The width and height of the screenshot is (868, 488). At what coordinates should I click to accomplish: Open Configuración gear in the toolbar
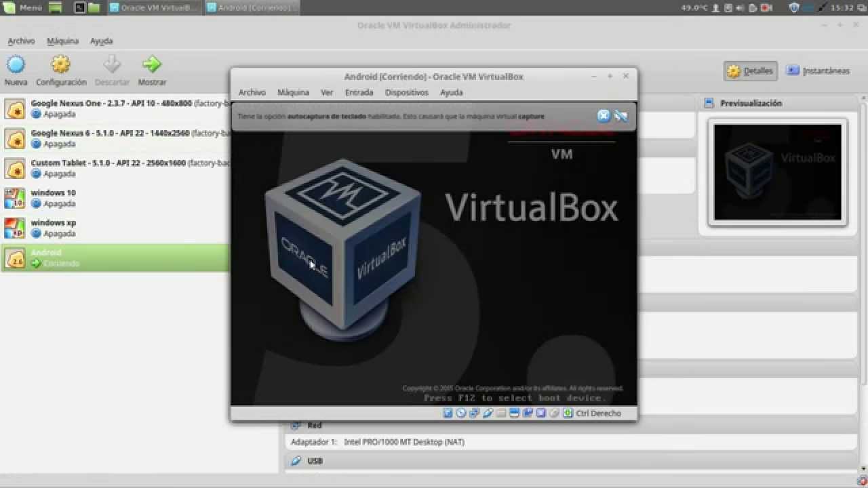pos(61,65)
